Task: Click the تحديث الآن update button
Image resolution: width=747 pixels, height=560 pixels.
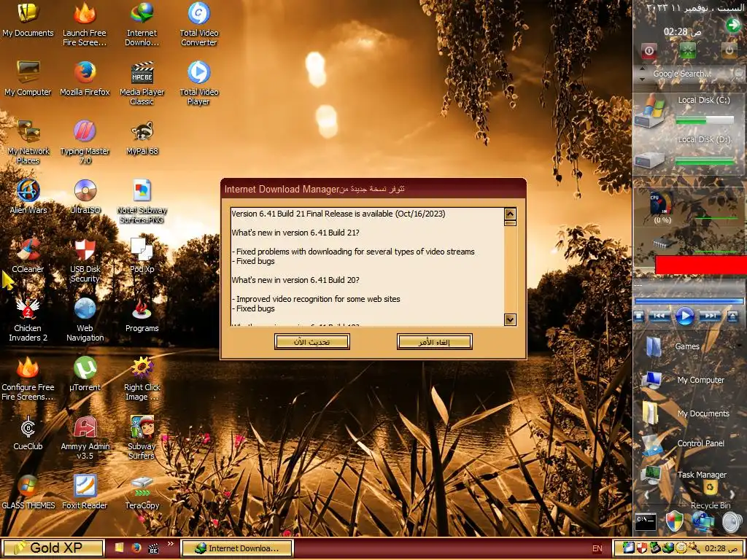Action: 312,341
